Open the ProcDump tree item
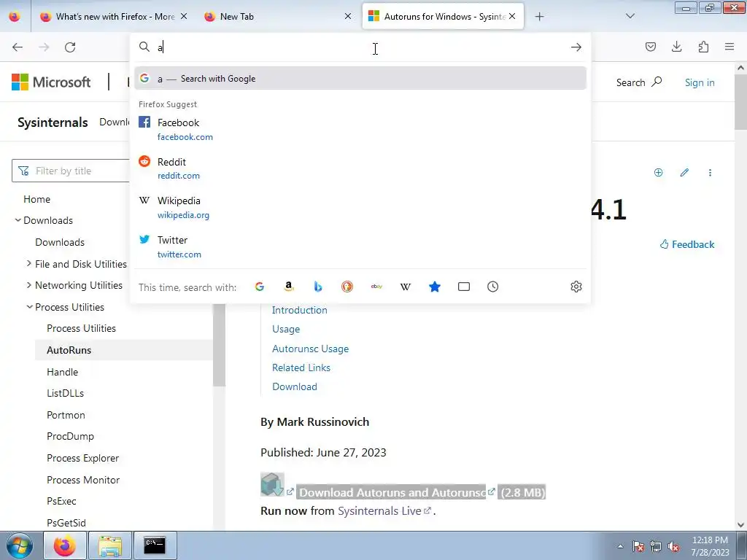747x560 pixels. 71,436
